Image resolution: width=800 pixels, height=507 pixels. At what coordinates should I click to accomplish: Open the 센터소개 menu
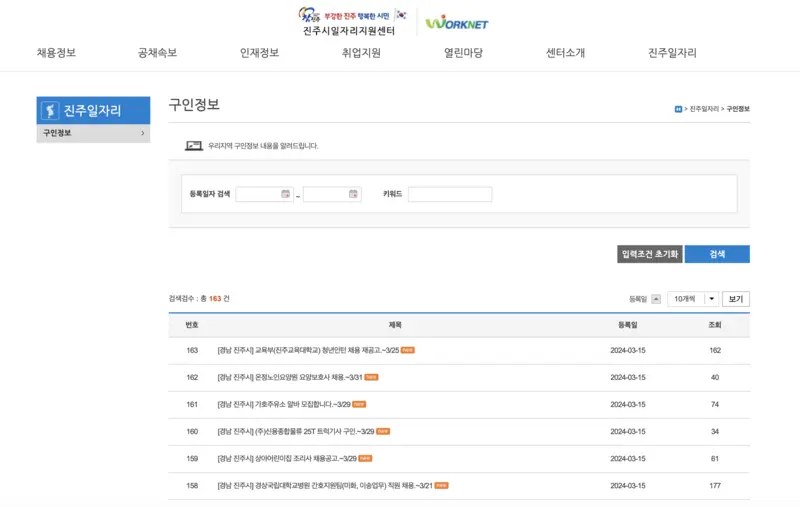(565, 53)
